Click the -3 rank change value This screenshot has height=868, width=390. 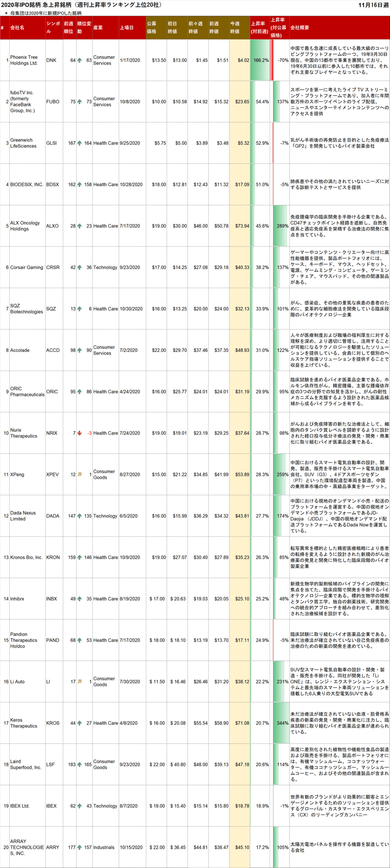[90, 433]
